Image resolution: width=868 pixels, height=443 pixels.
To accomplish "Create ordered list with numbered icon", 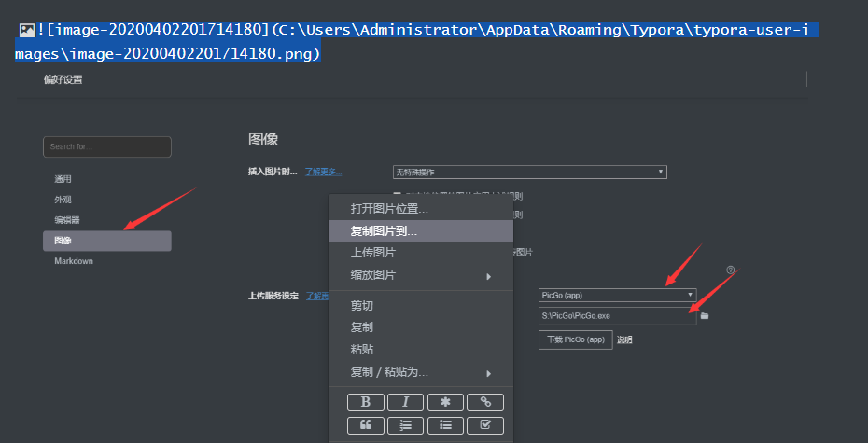I will [x=405, y=425].
